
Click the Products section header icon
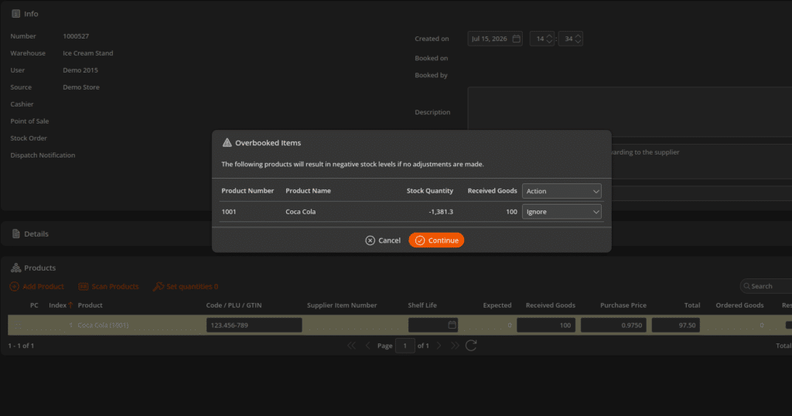click(x=16, y=268)
